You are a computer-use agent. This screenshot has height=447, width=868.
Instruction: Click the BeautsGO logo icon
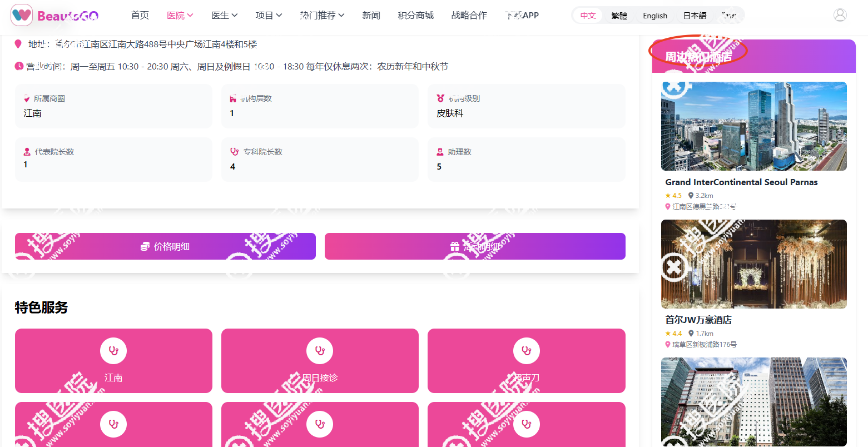(x=22, y=15)
